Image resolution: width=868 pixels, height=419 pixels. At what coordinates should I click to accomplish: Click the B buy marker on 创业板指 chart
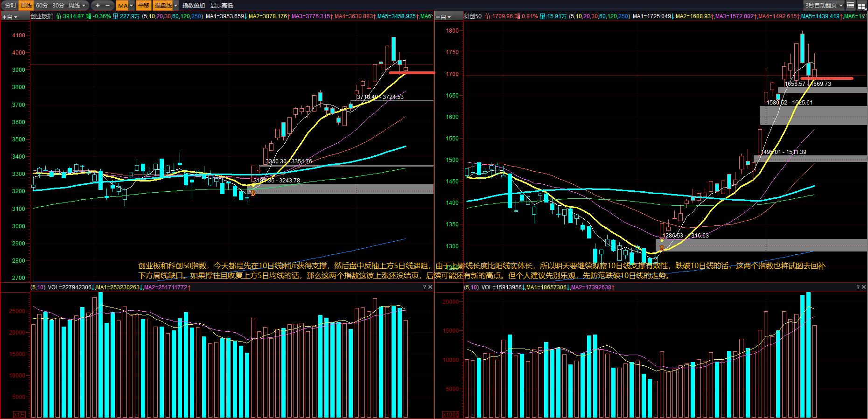[253, 193]
